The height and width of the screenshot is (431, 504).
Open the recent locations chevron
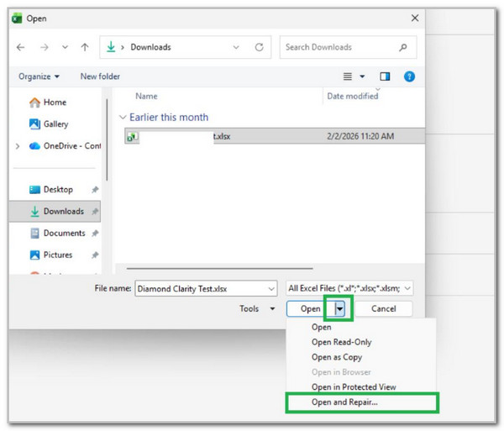tap(65, 47)
